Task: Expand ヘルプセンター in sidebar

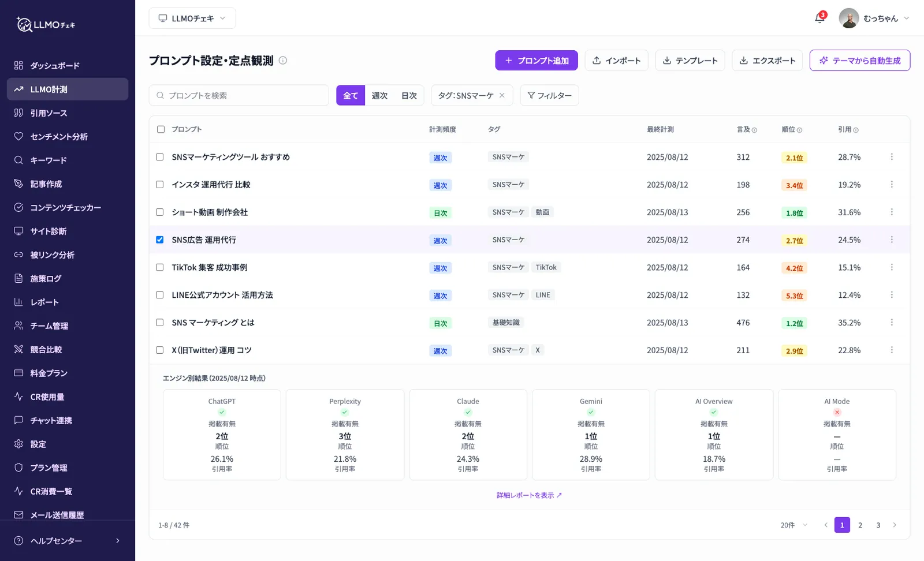Action: pyautogui.click(x=68, y=541)
